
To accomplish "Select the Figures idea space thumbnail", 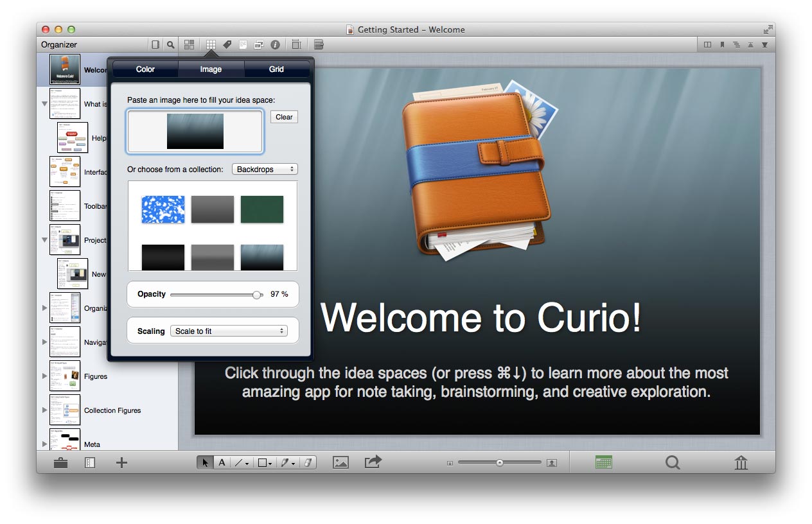I will point(65,376).
